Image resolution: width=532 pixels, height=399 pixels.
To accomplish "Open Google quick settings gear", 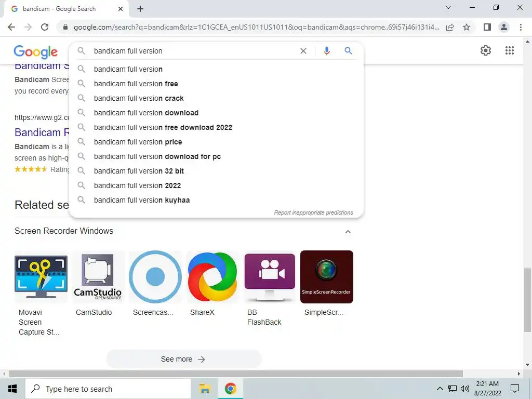I will pos(486,50).
